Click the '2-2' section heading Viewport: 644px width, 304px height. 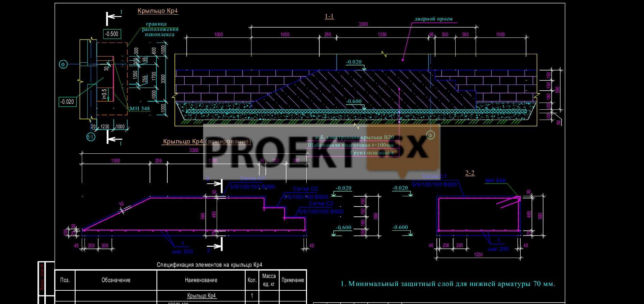pyautogui.click(x=470, y=173)
